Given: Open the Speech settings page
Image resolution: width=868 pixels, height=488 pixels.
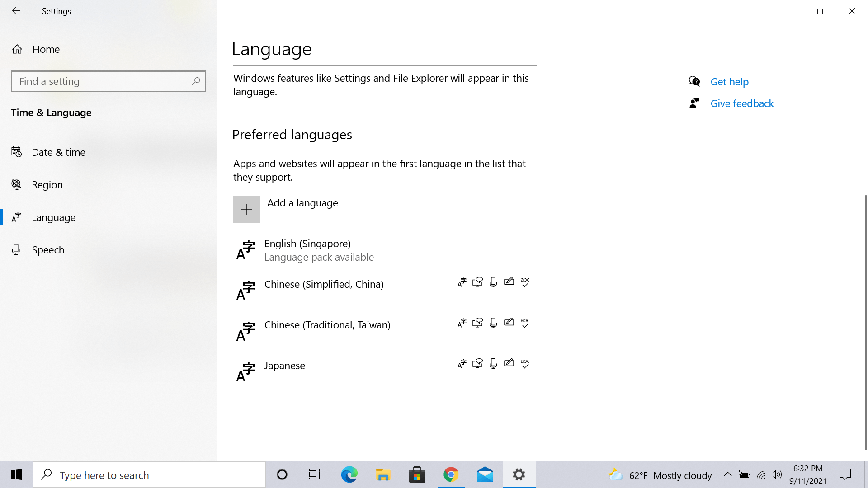Looking at the screenshot, I should (48, 250).
